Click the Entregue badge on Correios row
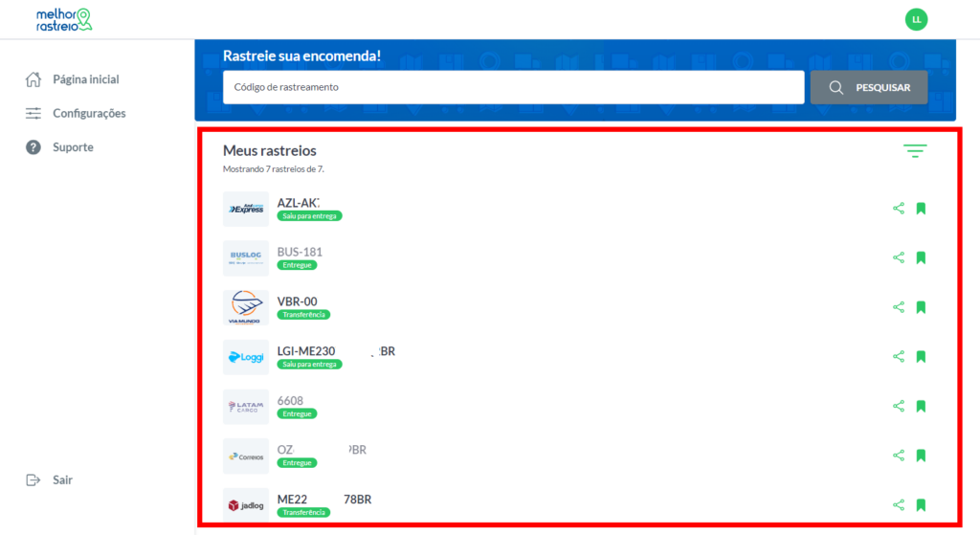Screen dimensions: 980x535 point(297,462)
